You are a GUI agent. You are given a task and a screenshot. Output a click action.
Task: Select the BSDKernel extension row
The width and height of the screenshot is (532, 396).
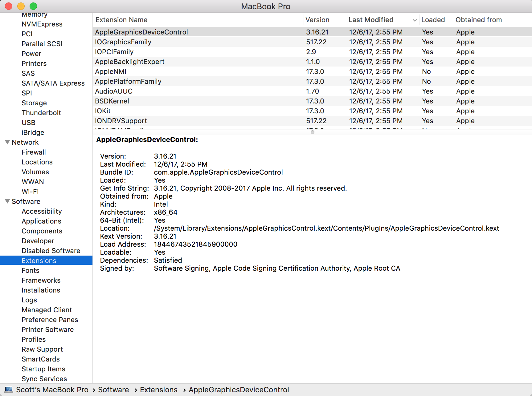coord(313,101)
